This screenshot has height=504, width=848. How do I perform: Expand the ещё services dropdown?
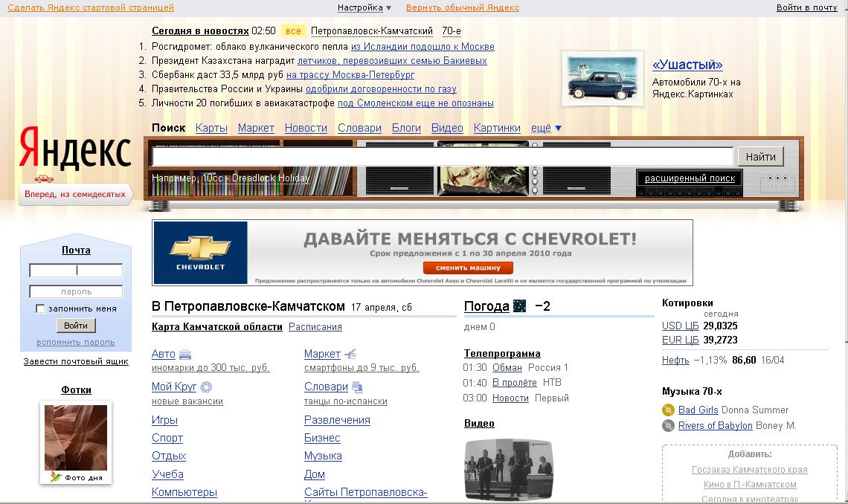coord(546,128)
